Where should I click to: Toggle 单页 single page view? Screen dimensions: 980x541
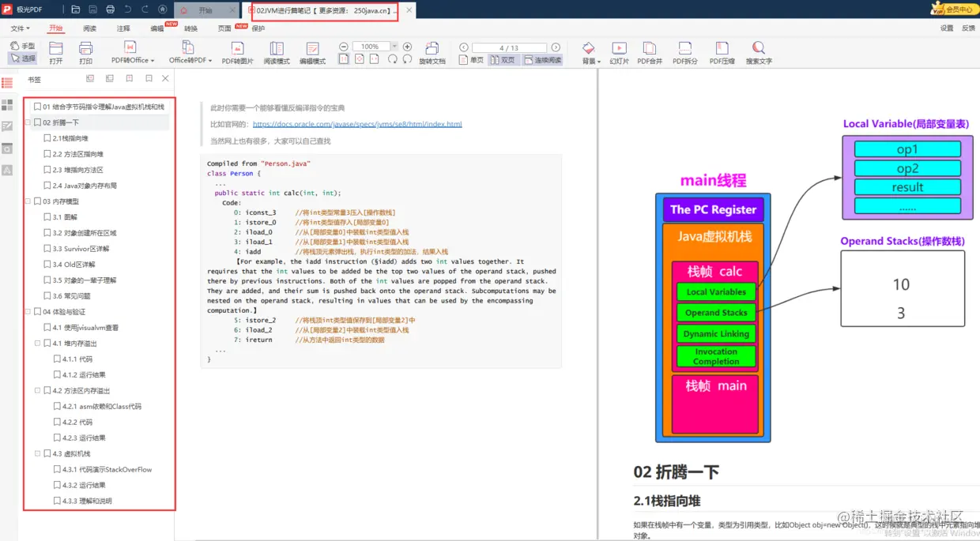click(472, 60)
